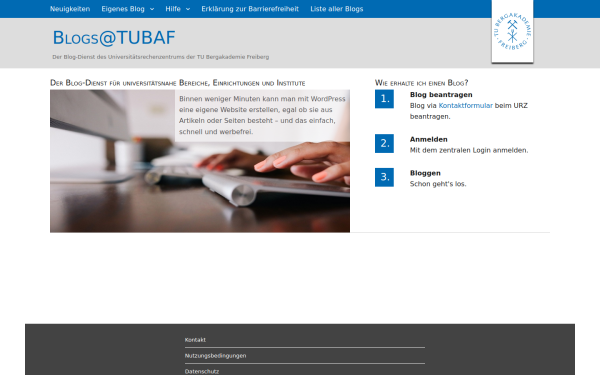Go to Liste aller Blogs
The image size is (600, 375).
[337, 9]
